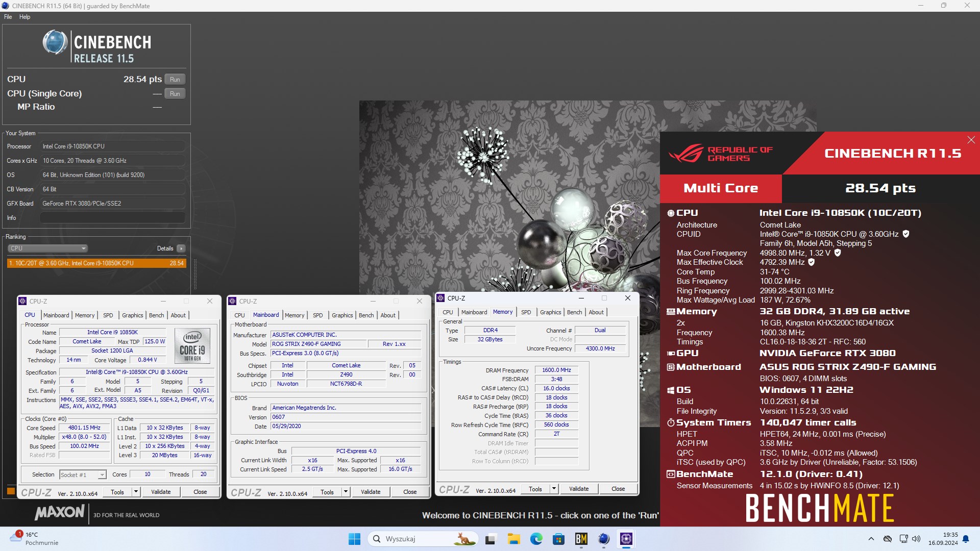The height and width of the screenshot is (551, 980).
Task: Switch to SPD tab in Memory CPU-Z window
Action: pos(526,312)
